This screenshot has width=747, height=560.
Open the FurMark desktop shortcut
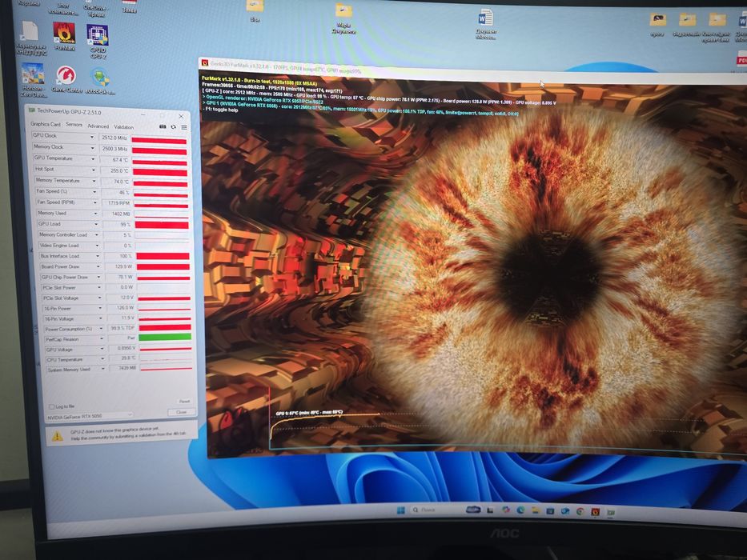click(64, 36)
